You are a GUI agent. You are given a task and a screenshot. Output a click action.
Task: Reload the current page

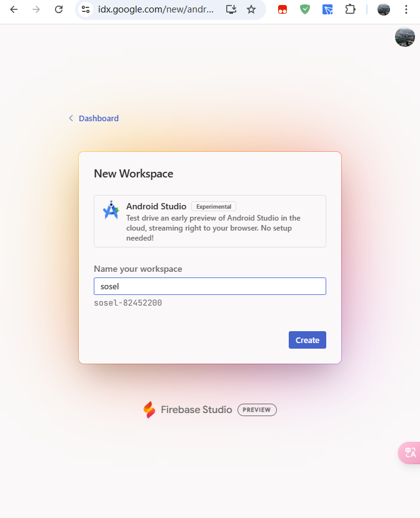pyautogui.click(x=59, y=9)
